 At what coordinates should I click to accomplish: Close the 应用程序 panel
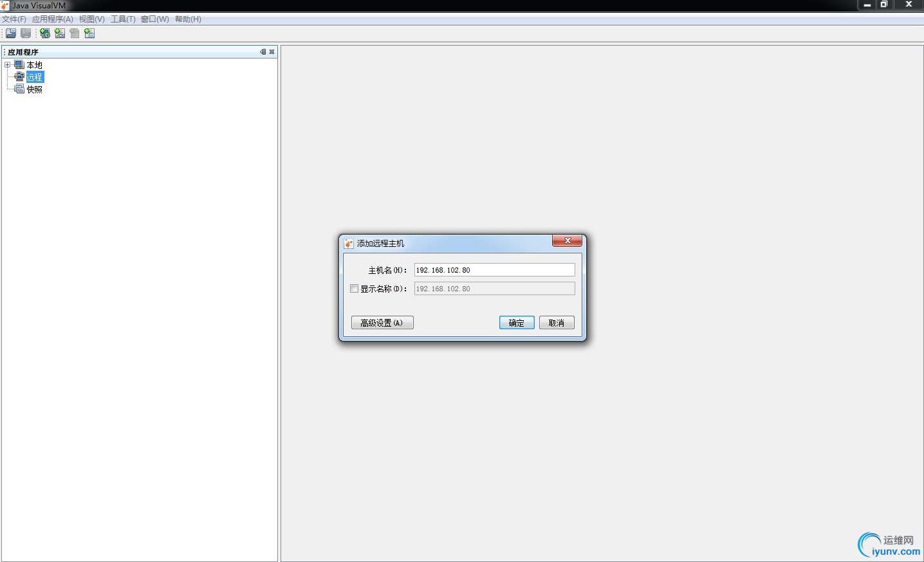[272, 52]
